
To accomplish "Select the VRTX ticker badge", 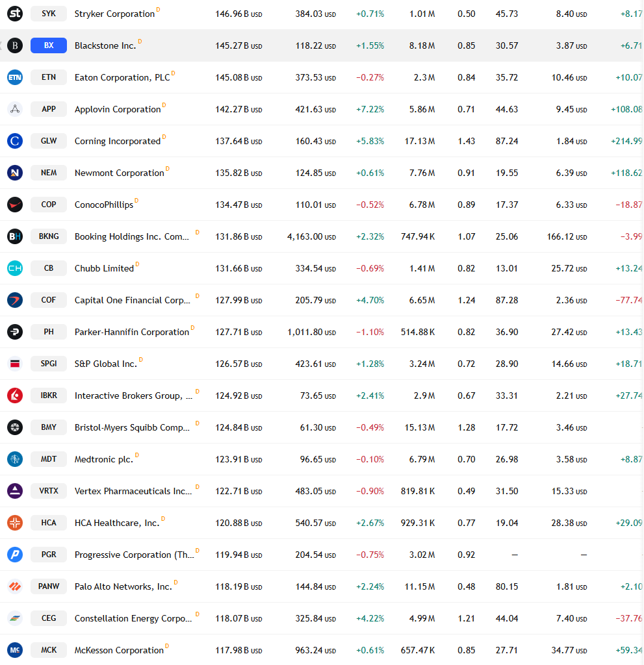I will pos(49,491).
